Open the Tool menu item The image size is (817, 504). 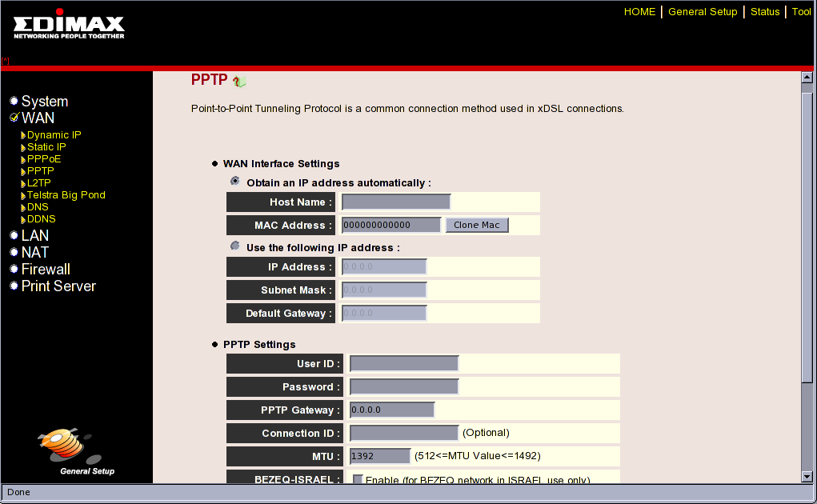801,11
